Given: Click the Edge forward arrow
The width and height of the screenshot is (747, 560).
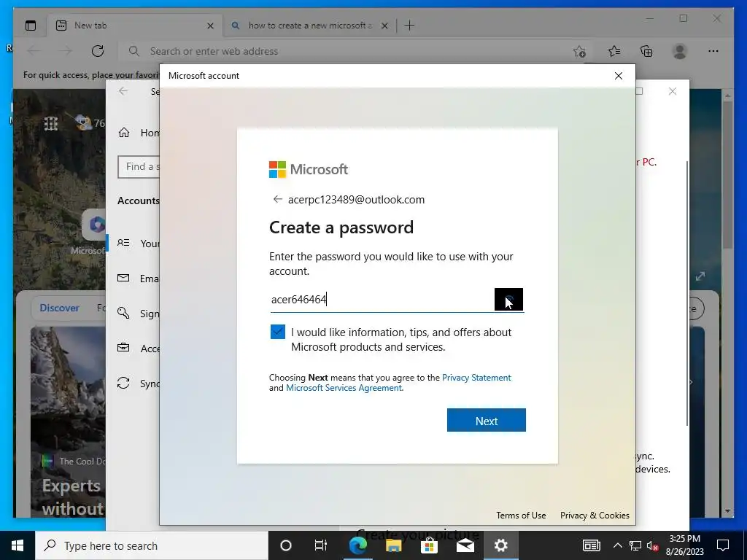Looking at the screenshot, I should click(65, 51).
